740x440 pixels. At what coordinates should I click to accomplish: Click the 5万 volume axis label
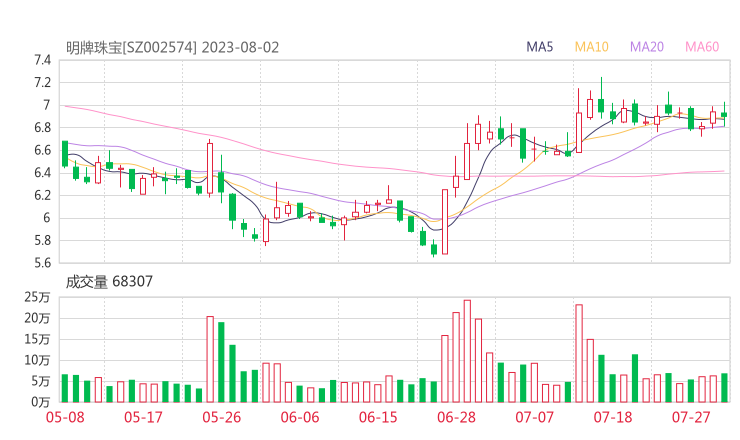coord(41,381)
